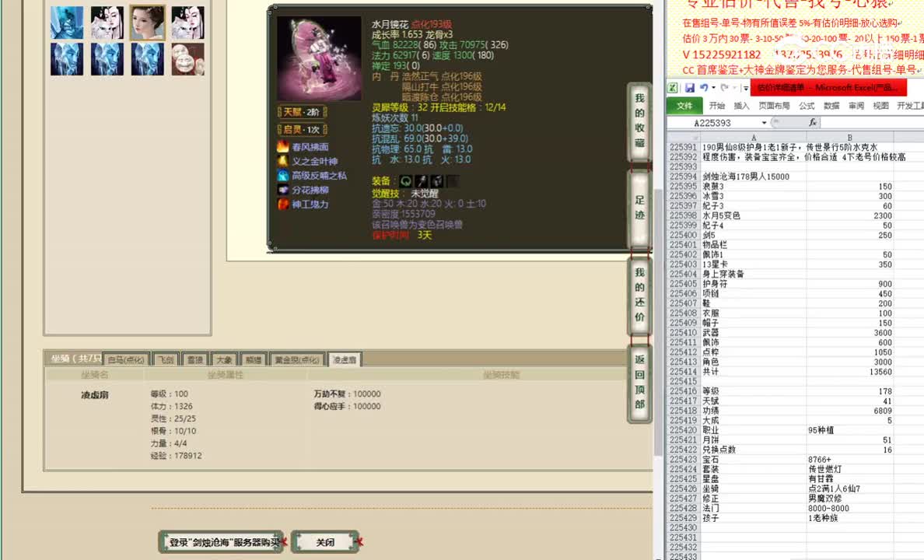Click the 水月镜花 pet portrait image
924x560 pixels.
[319, 58]
